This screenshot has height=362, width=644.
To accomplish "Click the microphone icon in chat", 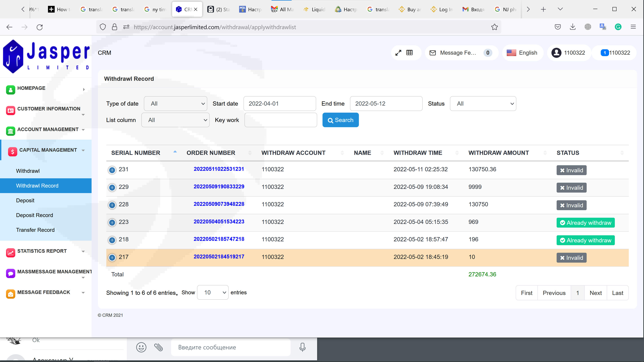I will point(302,347).
